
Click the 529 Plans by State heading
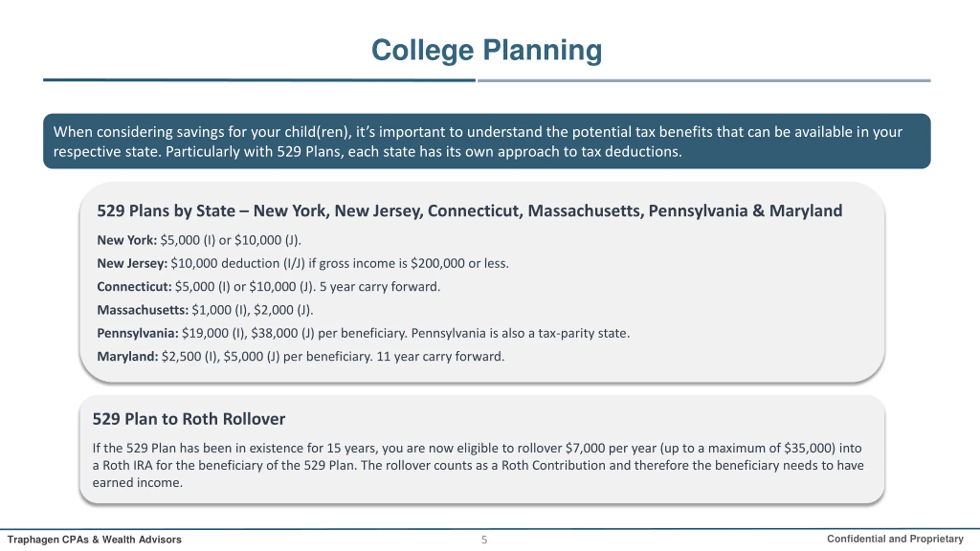pos(470,211)
